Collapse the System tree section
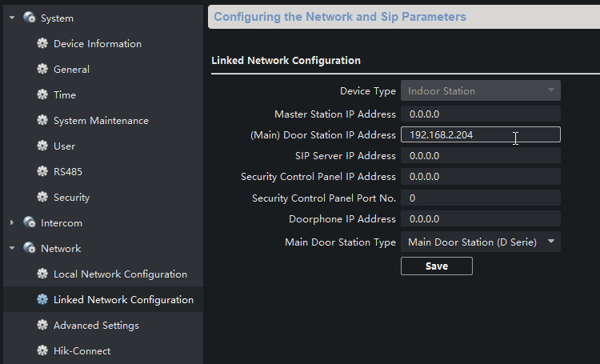Viewport: 600px width, 364px height. pyautogui.click(x=12, y=18)
